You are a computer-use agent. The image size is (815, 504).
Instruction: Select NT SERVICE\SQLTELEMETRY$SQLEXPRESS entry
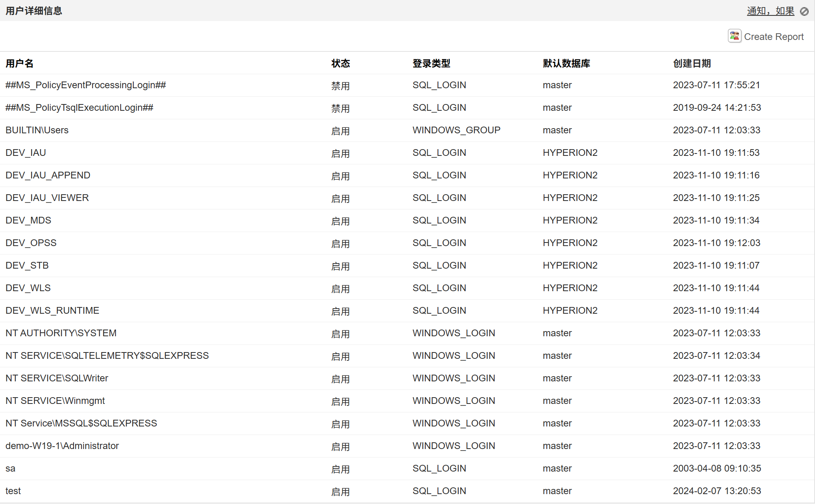pyautogui.click(x=107, y=356)
